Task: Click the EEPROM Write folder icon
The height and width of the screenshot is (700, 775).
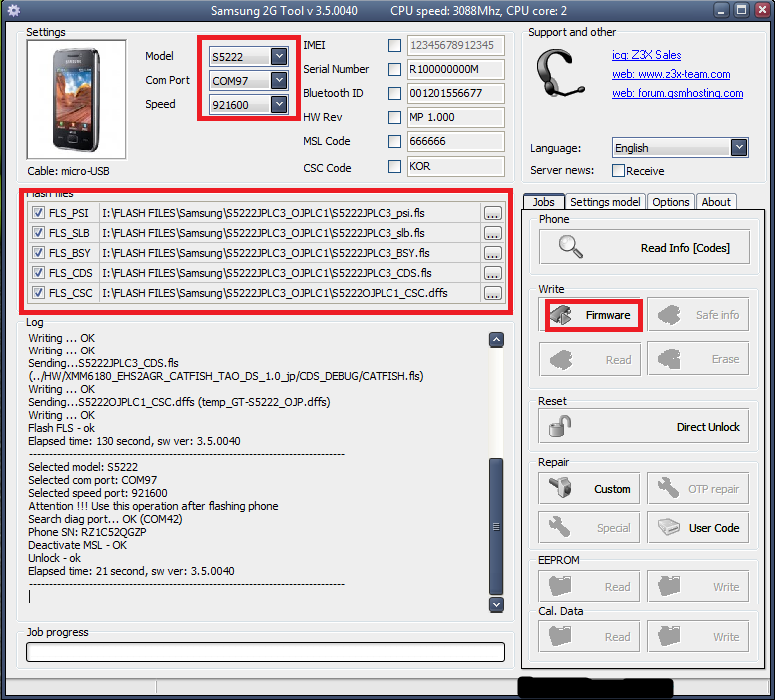Action: (669, 586)
